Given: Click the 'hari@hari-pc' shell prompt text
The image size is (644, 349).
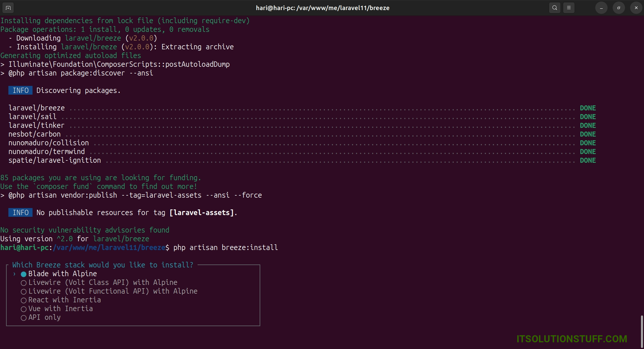Looking at the screenshot, I should pyautogui.click(x=24, y=248).
